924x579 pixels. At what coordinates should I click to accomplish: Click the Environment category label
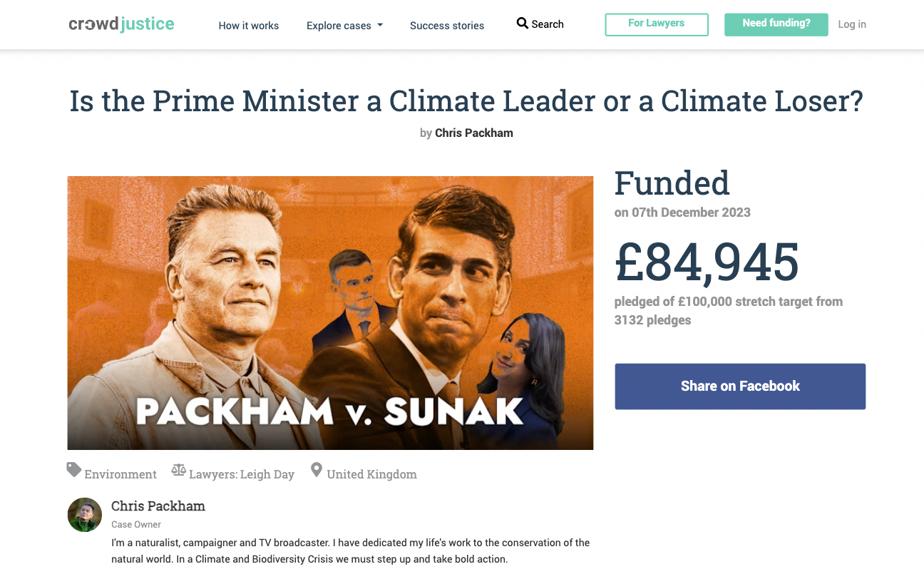(120, 474)
